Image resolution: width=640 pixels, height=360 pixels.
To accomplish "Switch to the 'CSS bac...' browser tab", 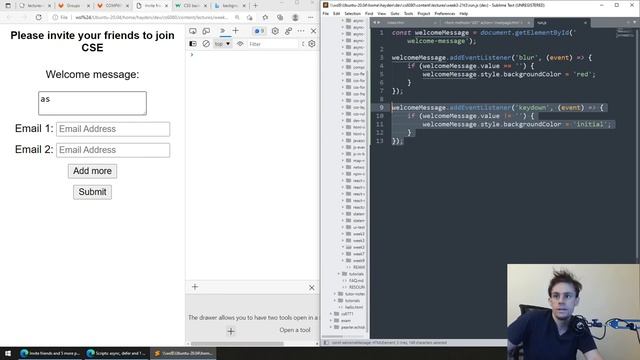I will 191,6.
